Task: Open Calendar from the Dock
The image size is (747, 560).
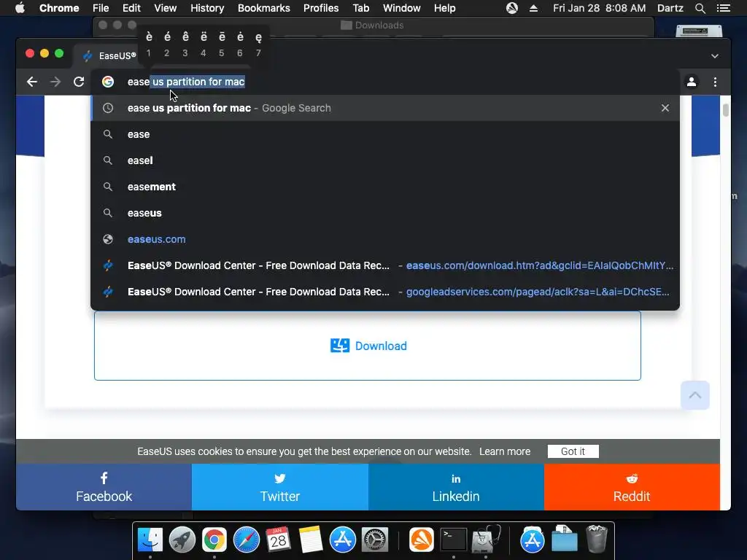Action: click(278, 540)
